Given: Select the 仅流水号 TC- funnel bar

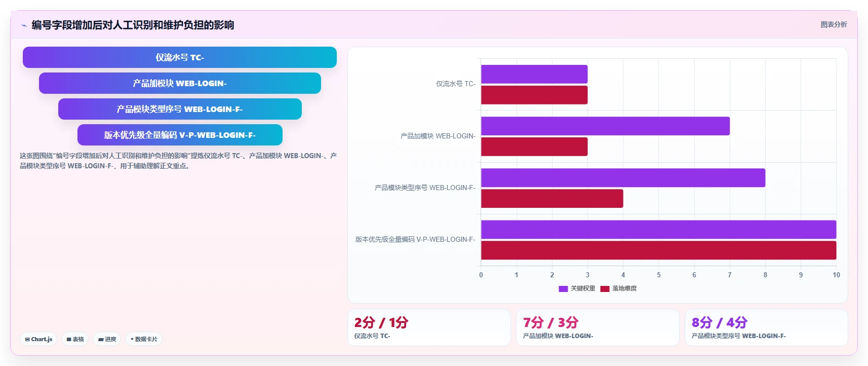Looking at the screenshot, I should [x=180, y=57].
